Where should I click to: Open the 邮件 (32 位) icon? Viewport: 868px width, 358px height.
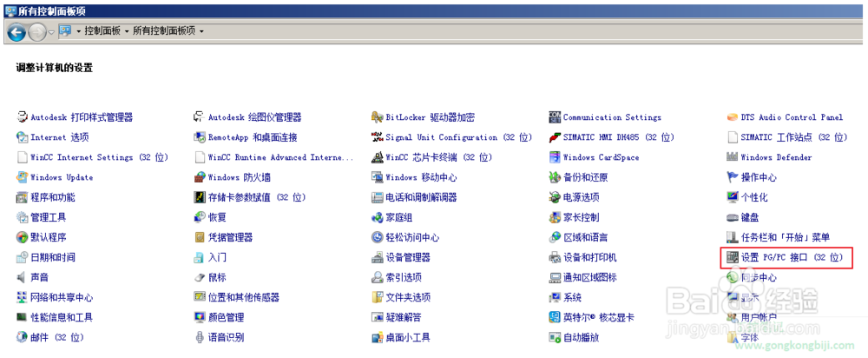[x=23, y=337]
